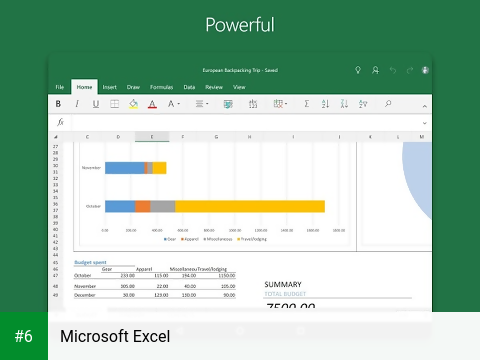
Task: Click the October yellow Travel/lodging bar
Action: [x=250, y=206]
